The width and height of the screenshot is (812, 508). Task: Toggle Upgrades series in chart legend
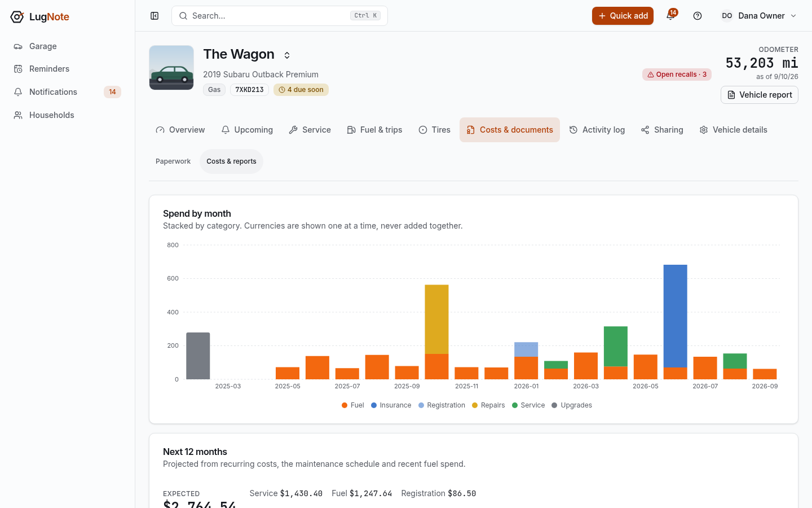tap(572, 405)
